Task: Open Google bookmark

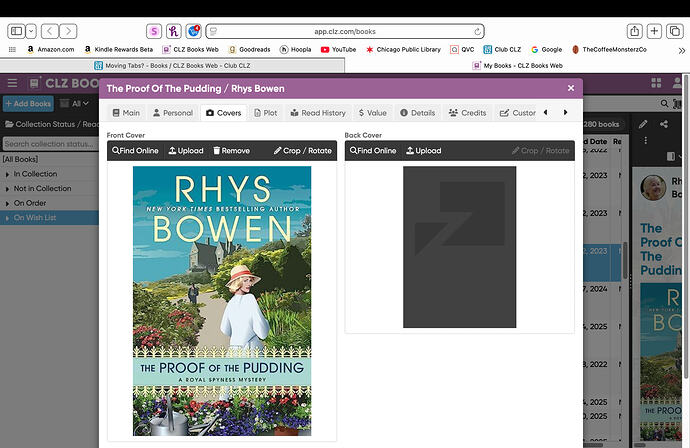Action: tap(547, 50)
